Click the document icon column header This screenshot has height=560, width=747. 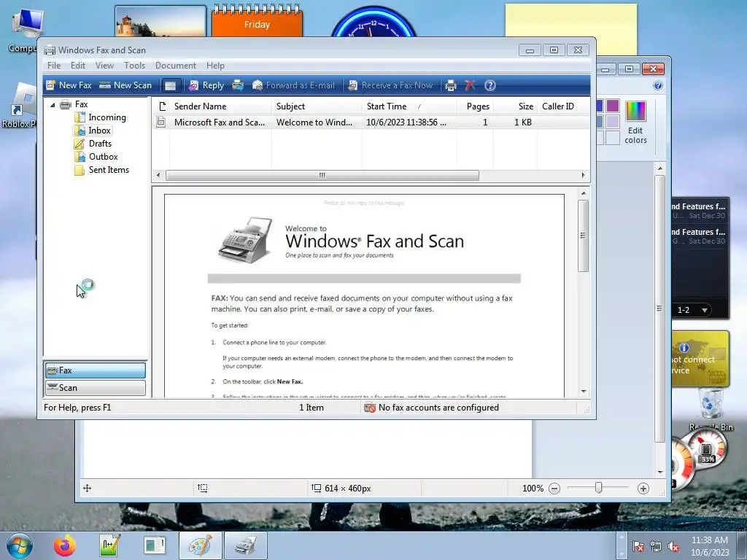point(162,106)
